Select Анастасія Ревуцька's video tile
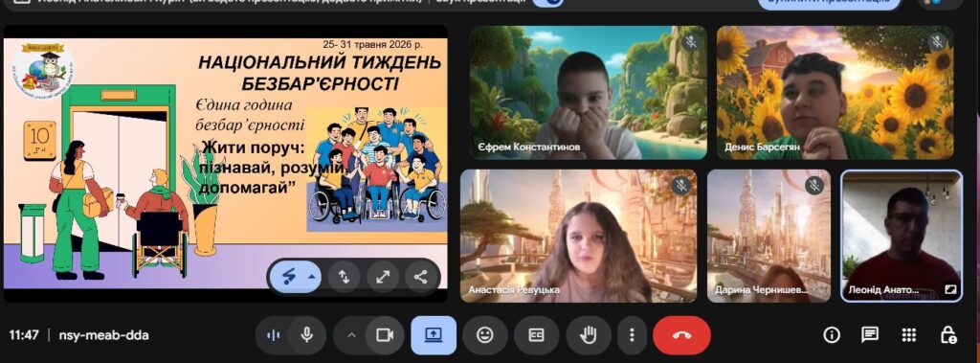 click(x=579, y=236)
